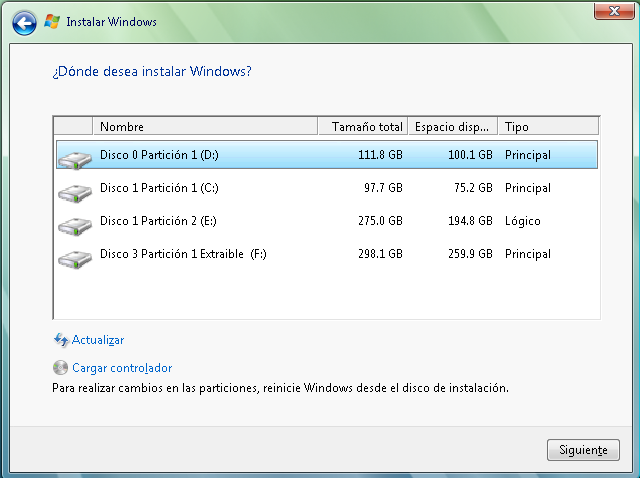The image size is (640, 478).
Task: Click the 298.1 GB total size cell
Action: 380,254
